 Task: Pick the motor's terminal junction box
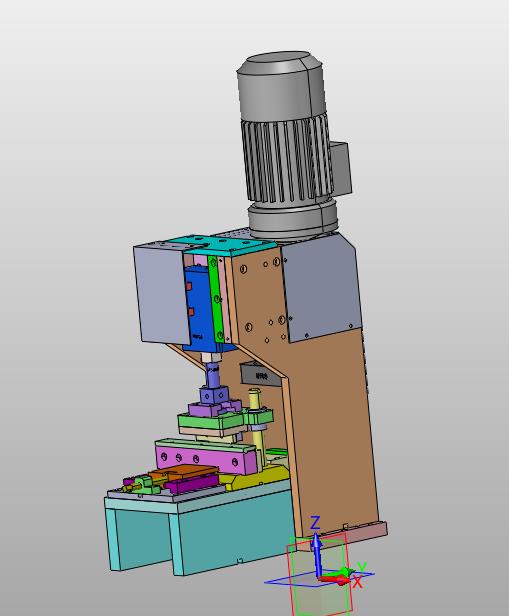(341, 169)
